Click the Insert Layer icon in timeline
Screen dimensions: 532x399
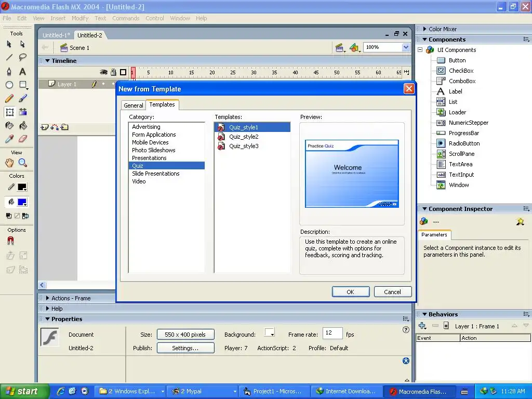[44, 127]
